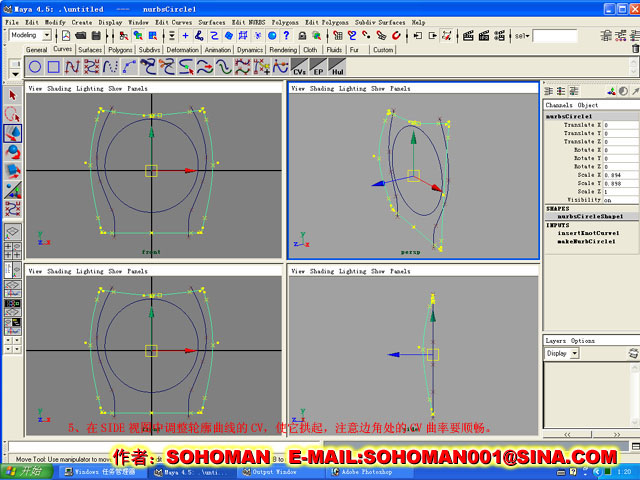Activate the Show Manipulator tool
640x480 pixels.
[x=12, y=190]
